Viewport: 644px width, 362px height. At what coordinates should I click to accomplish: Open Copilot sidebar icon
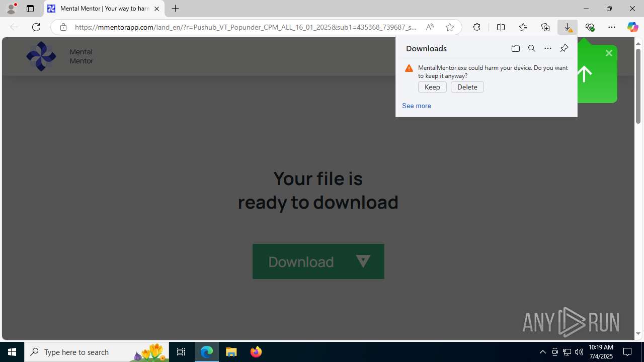point(632,27)
